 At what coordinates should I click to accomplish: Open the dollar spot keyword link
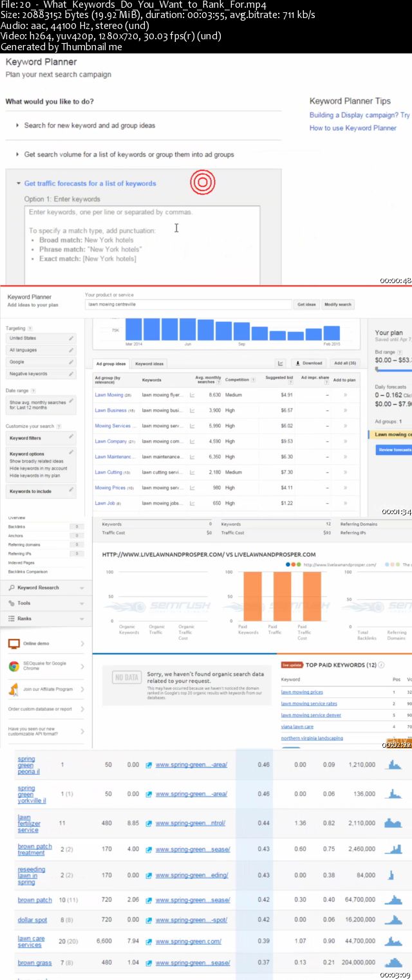pos(32,920)
